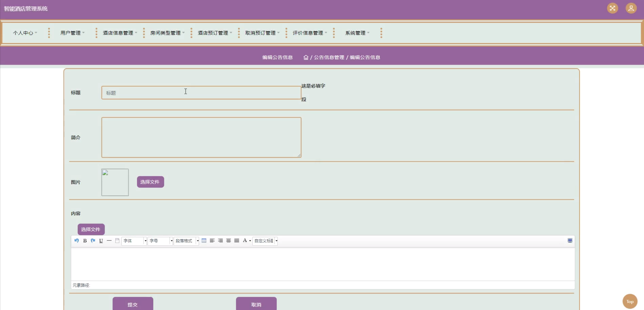Toggle bold formatting in editor

[85, 240]
